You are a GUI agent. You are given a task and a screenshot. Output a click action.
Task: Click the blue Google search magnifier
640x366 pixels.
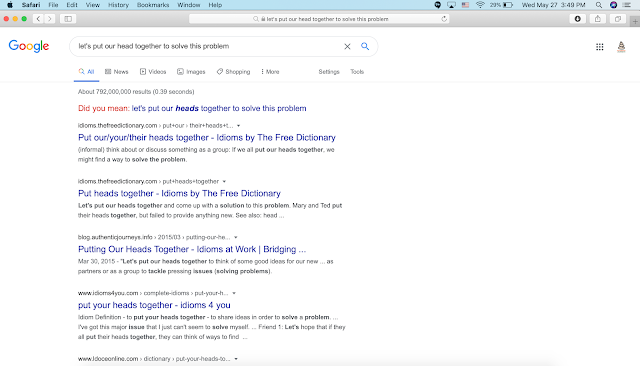[365, 46]
